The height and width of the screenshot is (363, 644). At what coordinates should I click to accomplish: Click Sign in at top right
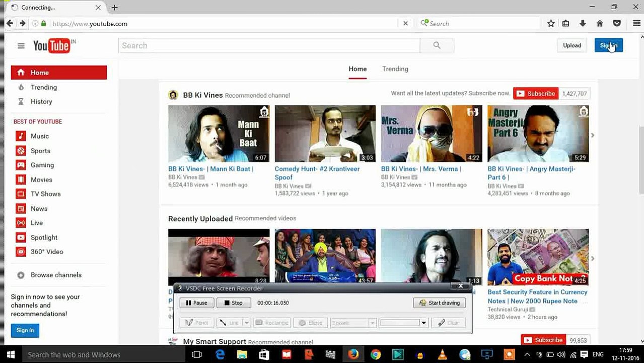pos(608,45)
